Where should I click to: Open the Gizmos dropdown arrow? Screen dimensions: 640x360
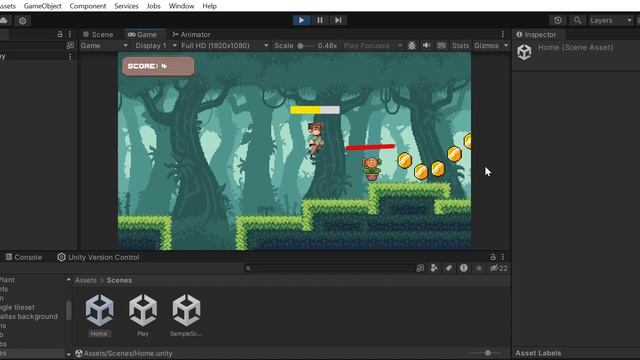click(x=506, y=46)
